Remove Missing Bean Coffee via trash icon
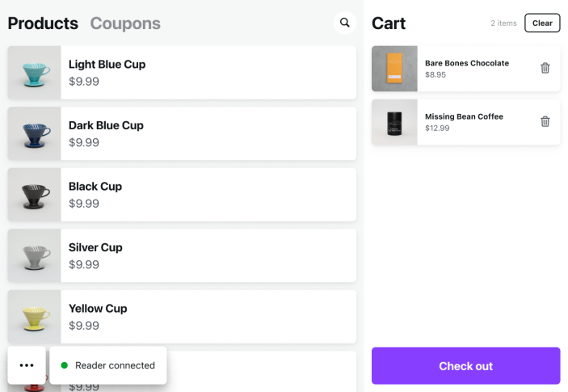This screenshot has width=568, height=392. (x=545, y=122)
